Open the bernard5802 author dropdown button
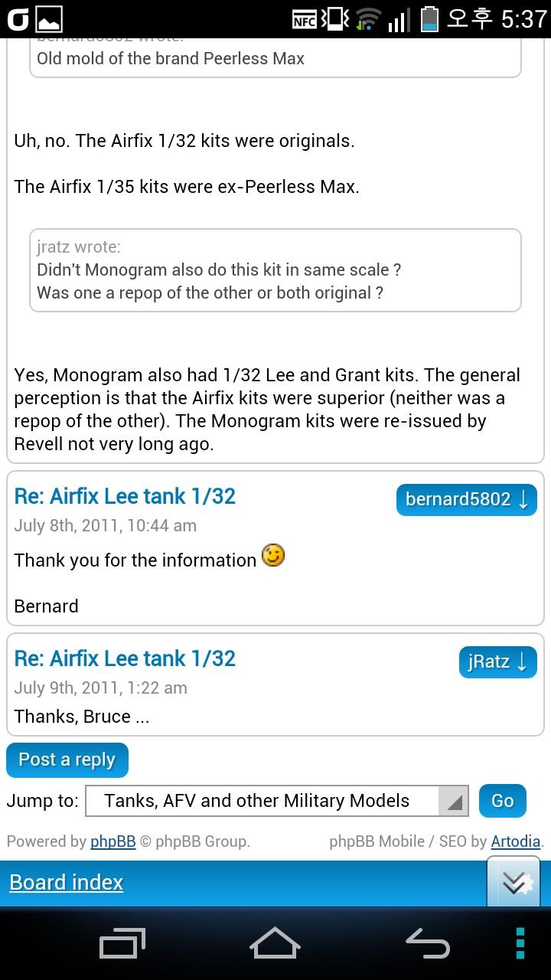Screen dimensions: 551x980 click(x=466, y=500)
